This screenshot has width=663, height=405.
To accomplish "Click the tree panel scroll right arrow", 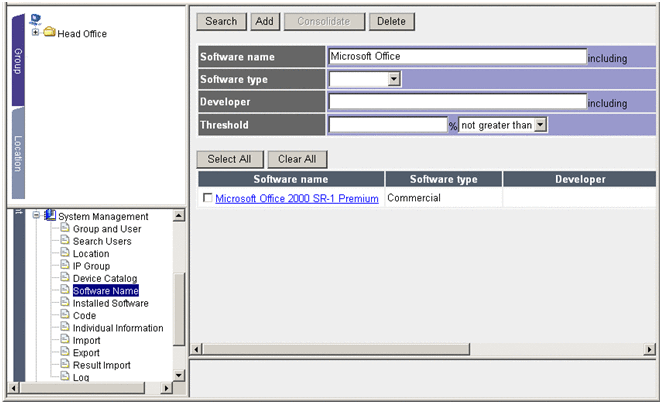I will 166,388.
